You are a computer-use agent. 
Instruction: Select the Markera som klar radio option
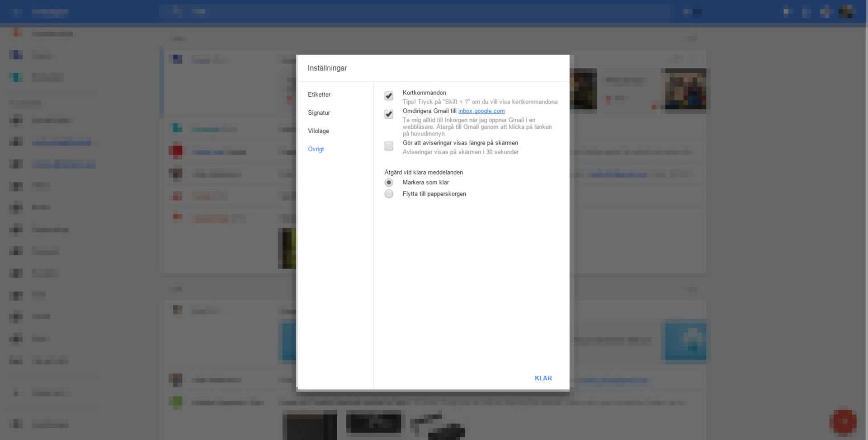click(389, 183)
